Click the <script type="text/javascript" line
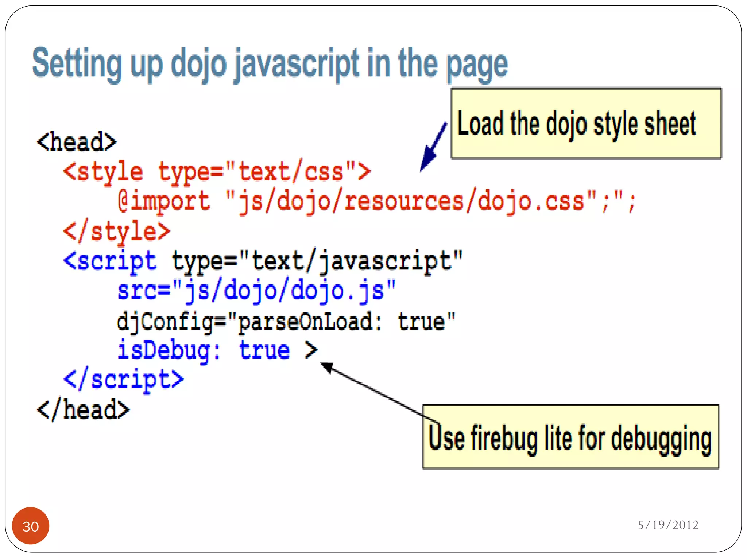Image resolution: width=747 pixels, height=560 pixels. (263, 261)
